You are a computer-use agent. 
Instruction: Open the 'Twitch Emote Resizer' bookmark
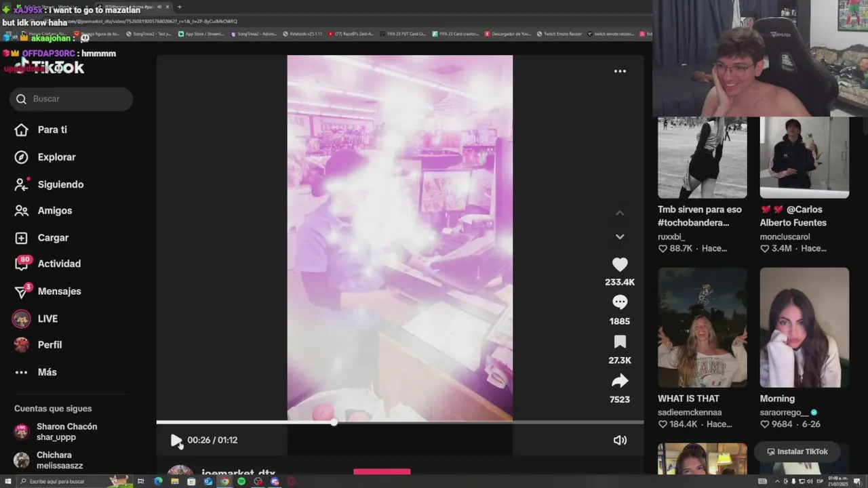[559, 33]
